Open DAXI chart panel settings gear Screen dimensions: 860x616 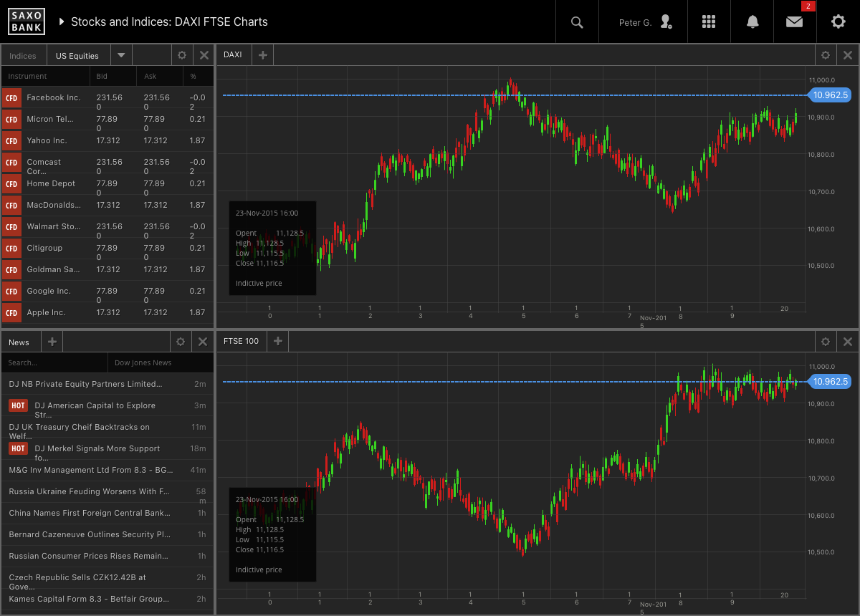826,55
